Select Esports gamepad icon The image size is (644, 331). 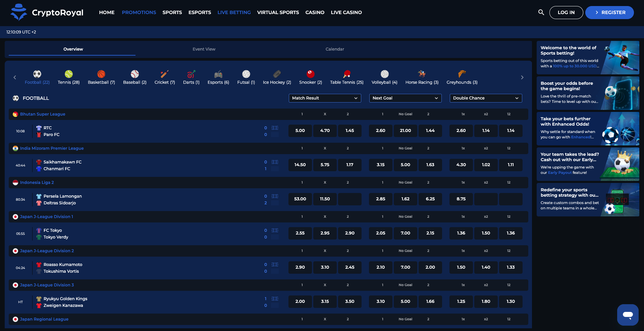[218, 74]
